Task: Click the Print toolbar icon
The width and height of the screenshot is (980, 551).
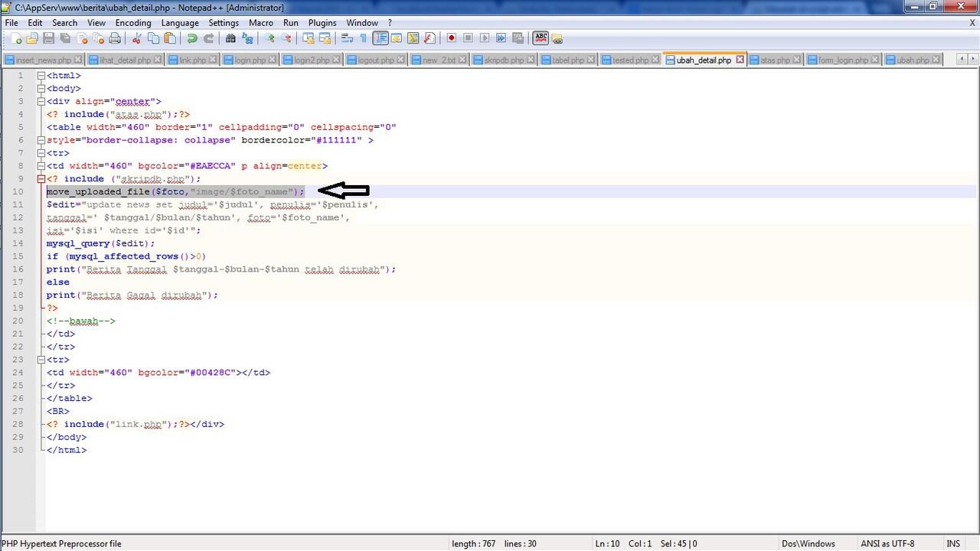Action: [115, 38]
